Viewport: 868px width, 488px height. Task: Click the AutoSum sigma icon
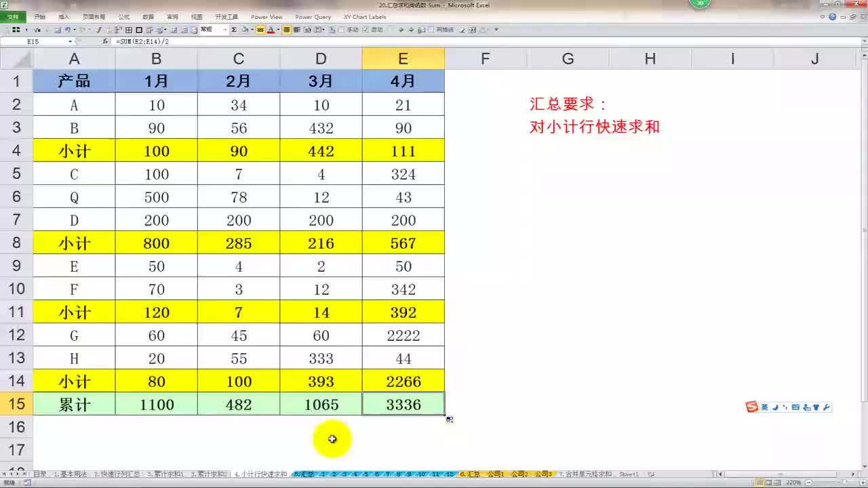click(234, 30)
